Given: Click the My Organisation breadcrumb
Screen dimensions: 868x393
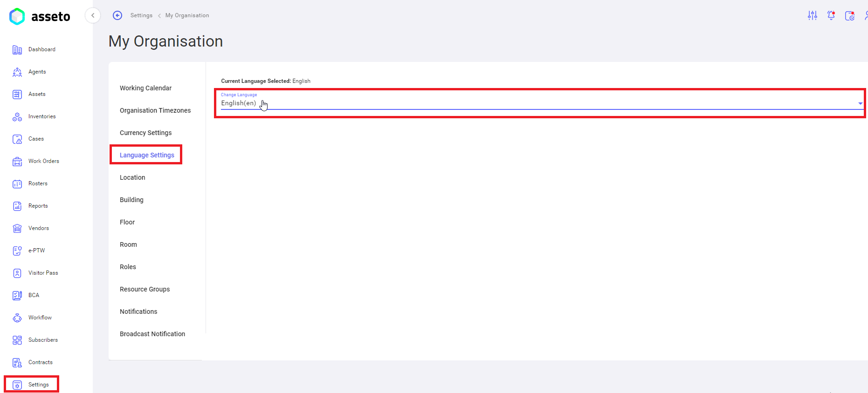Looking at the screenshot, I should click(187, 15).
